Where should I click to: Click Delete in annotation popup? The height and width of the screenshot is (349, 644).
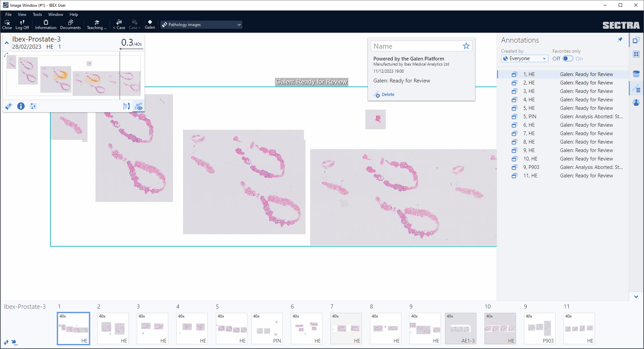point(388,95)
